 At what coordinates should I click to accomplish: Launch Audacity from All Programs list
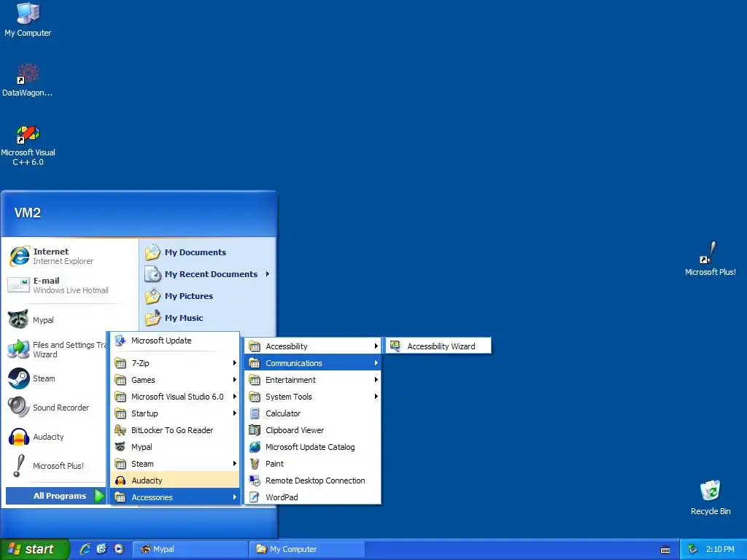[175, 481]
